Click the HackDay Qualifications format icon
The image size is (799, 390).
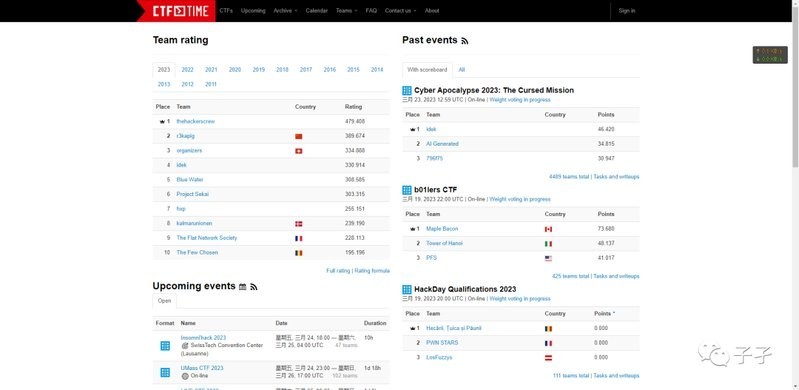point(407,290)
